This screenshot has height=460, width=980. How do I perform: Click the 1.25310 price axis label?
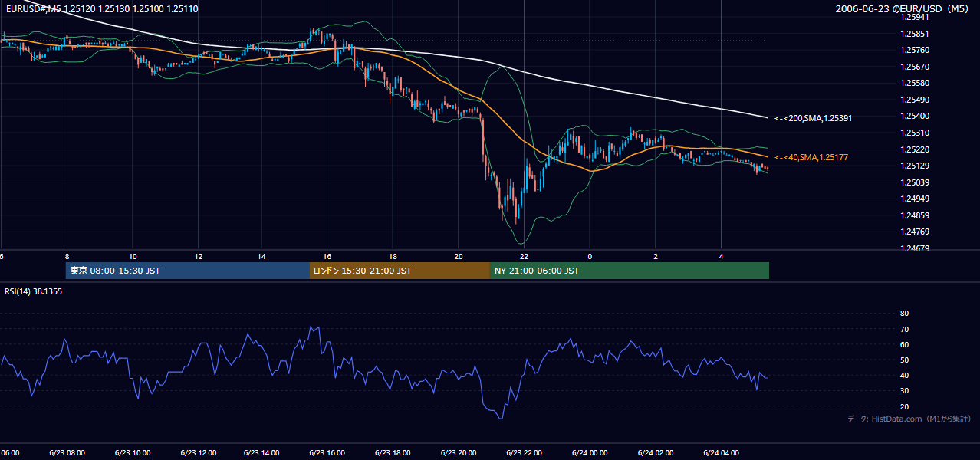915,133
